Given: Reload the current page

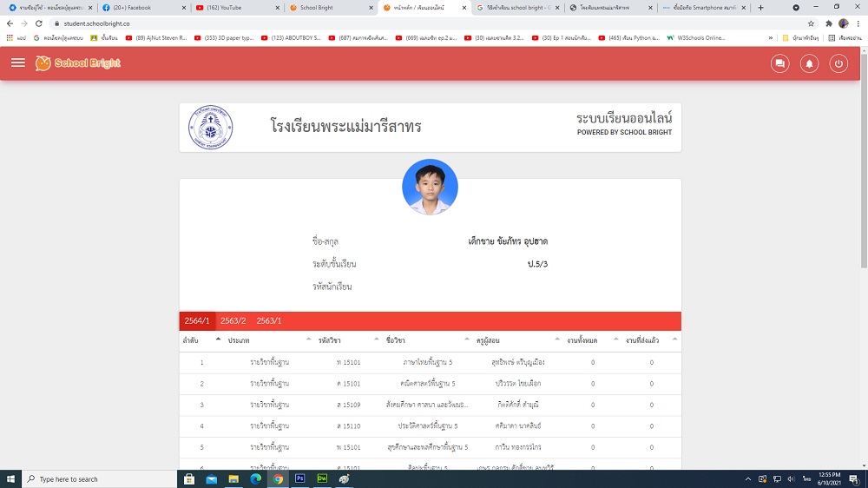Looking at the screenshot, I should (x=39, y=23).
